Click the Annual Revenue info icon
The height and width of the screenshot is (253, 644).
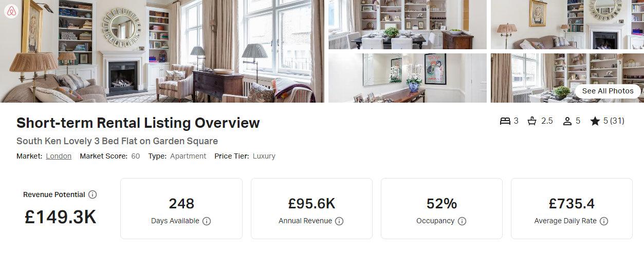point(339,221)
